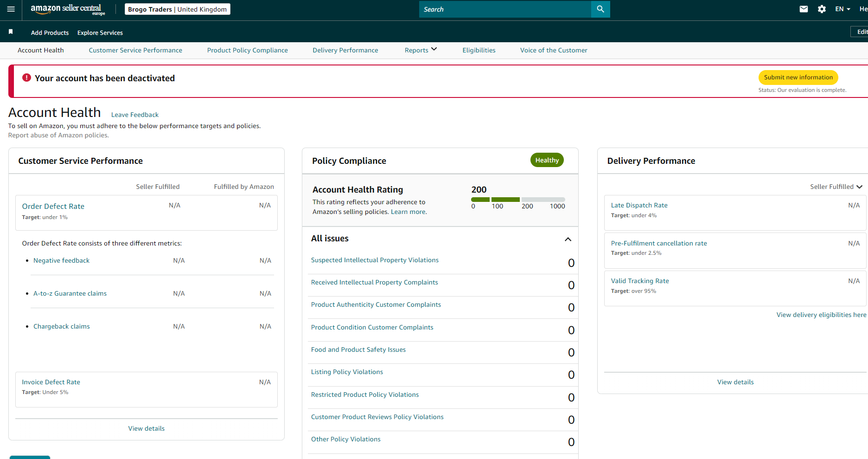Open the Product Policy Compliance tab
The image size is (868, 459).
248,50
